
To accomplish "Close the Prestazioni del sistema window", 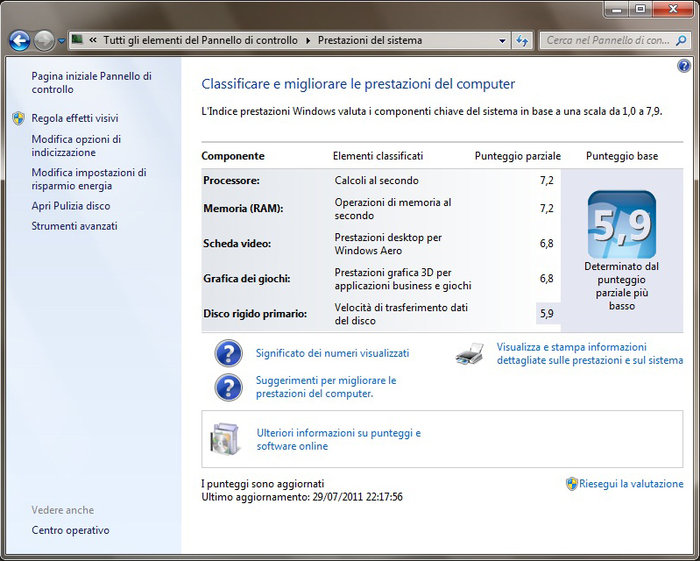I will tap(673, 10).
